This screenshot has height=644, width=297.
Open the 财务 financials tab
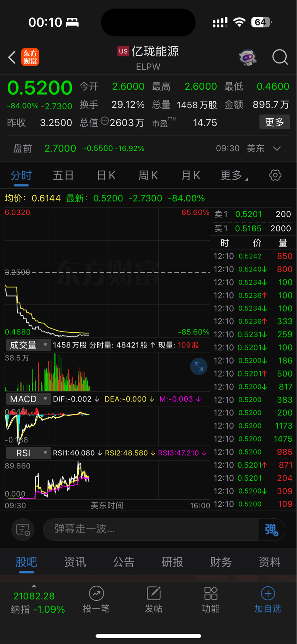221,562
